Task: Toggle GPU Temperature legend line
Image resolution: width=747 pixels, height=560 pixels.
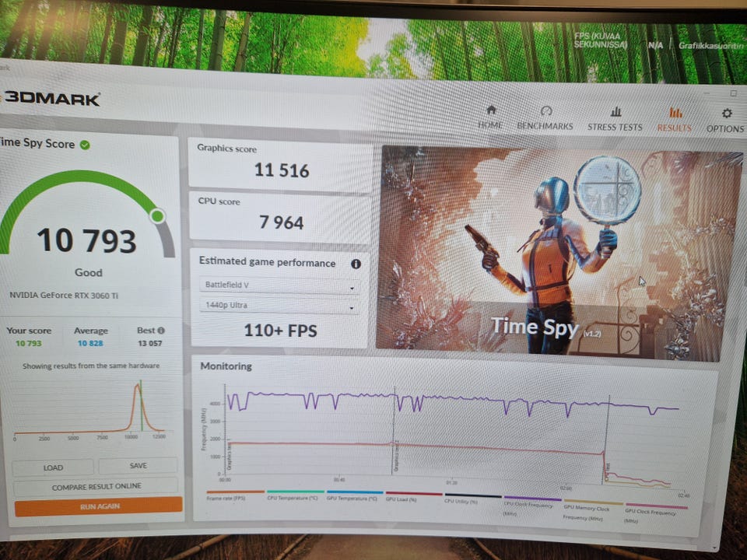Action: tap(355, 492)
